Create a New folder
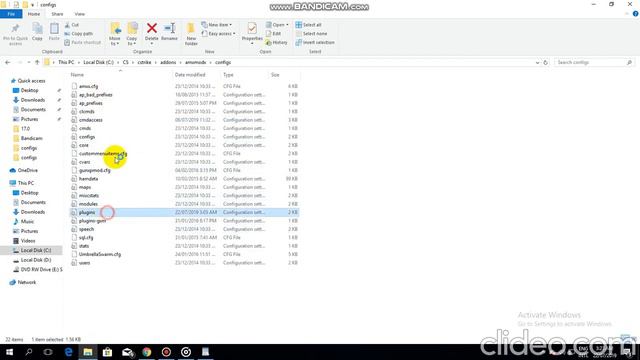The width and height of the screenshot is (640, 360). pos(191,34)
